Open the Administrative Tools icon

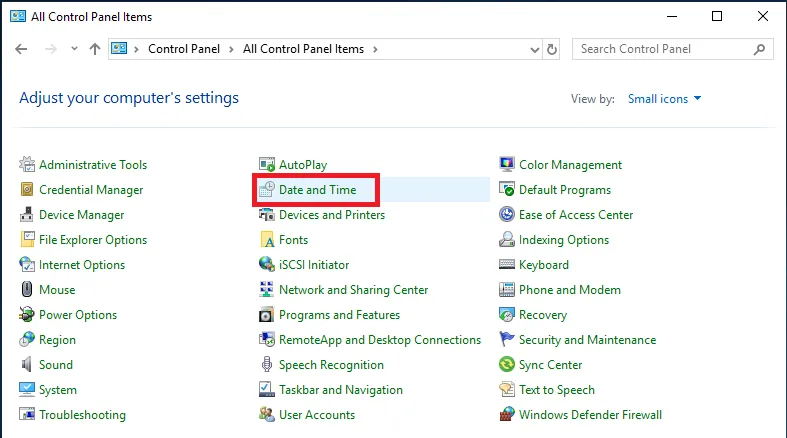click(x=27, y=164)
